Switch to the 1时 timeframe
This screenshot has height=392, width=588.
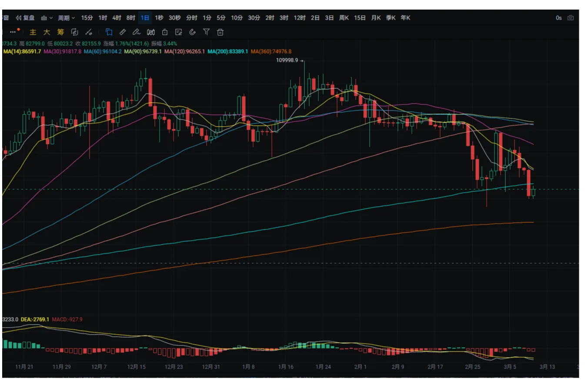(x=103, y=18)
